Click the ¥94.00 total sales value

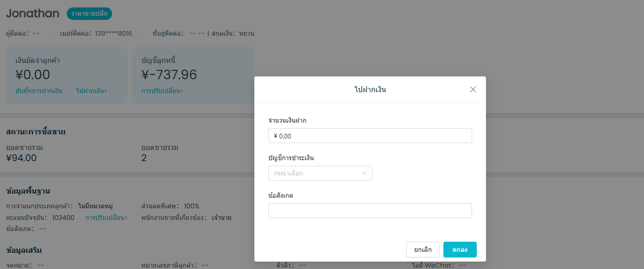click(x=21, y=158)
